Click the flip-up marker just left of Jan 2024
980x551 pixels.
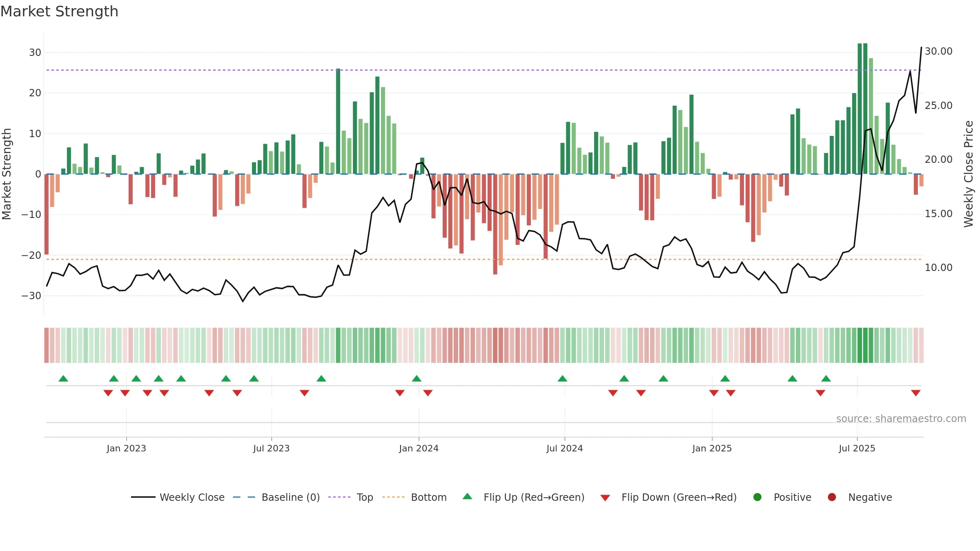click(416, 378)
